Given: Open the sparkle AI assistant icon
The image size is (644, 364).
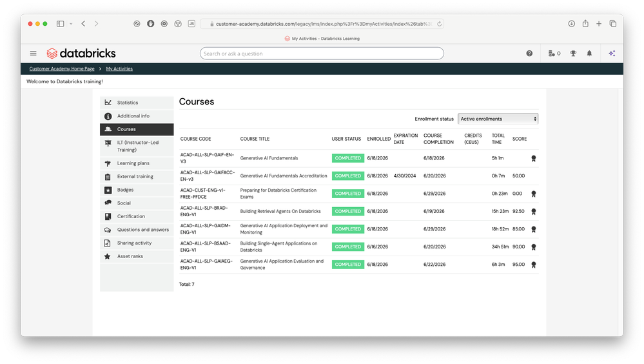Looking at the screenshot, I should tap(612, 54).
